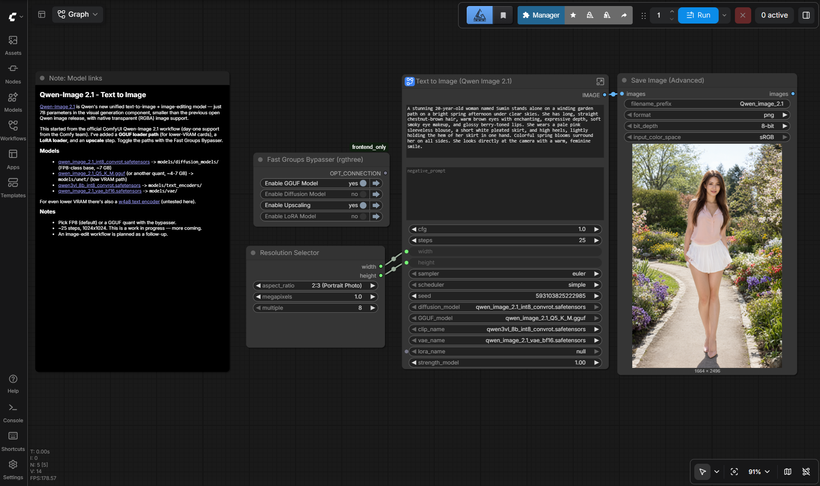Jump to Upscaling group arrow

[x=376, y=205]
